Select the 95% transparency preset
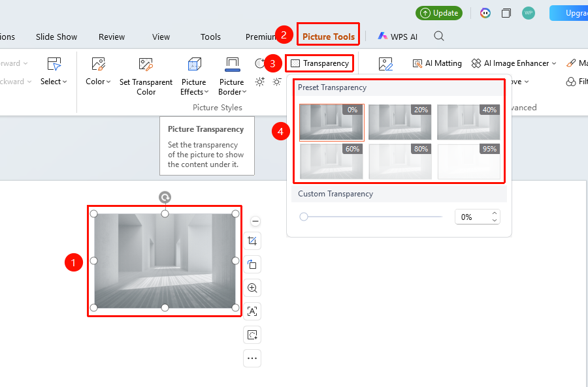 click(468, 161)
